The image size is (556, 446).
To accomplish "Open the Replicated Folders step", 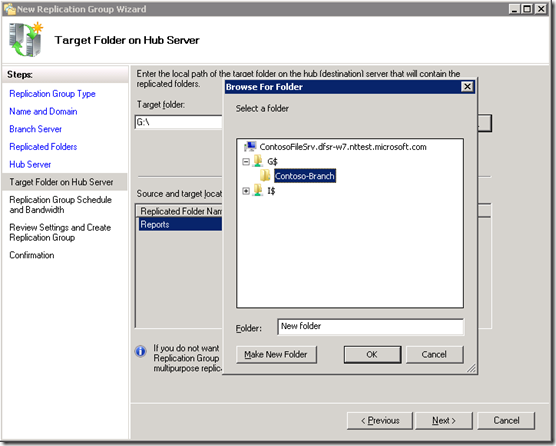I will 43,147.
